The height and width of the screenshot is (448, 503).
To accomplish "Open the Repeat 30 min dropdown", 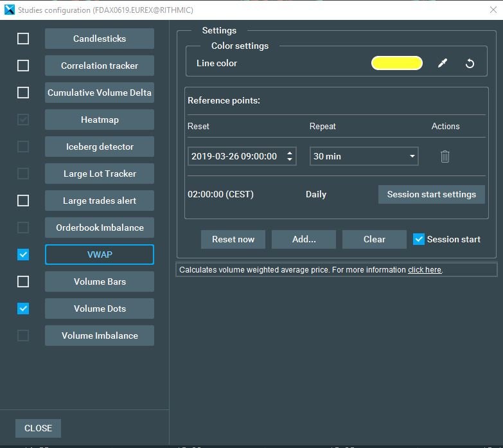I will (x=364, y=156).
